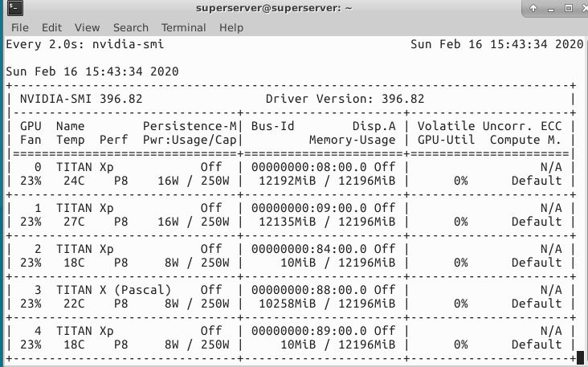Click the terminal icon in the title bar
Viewport: 588px width, 367px height.
tap(15, 8)
